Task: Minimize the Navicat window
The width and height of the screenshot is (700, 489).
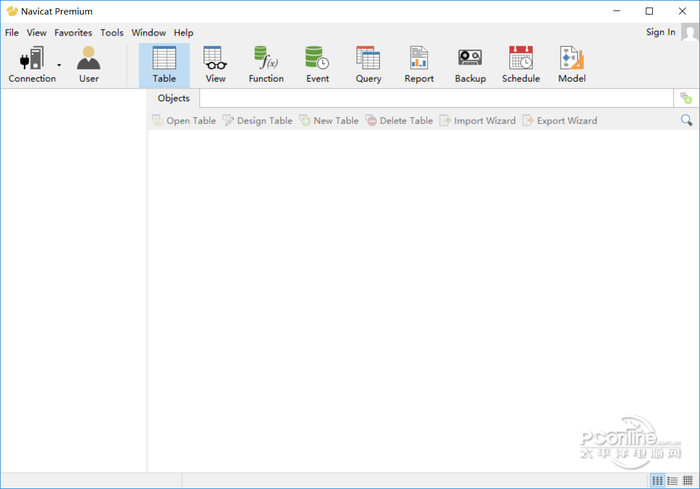Action: [617, 11]
